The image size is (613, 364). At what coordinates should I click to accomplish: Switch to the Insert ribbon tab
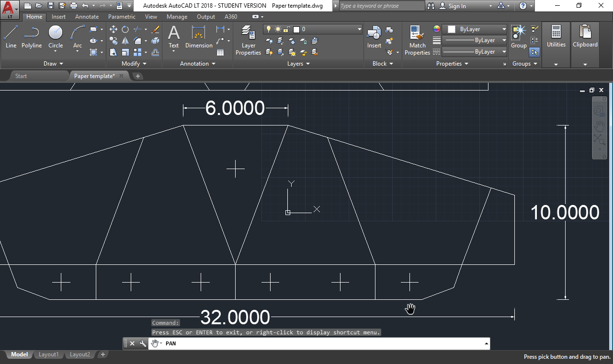(x=58, y=17)
